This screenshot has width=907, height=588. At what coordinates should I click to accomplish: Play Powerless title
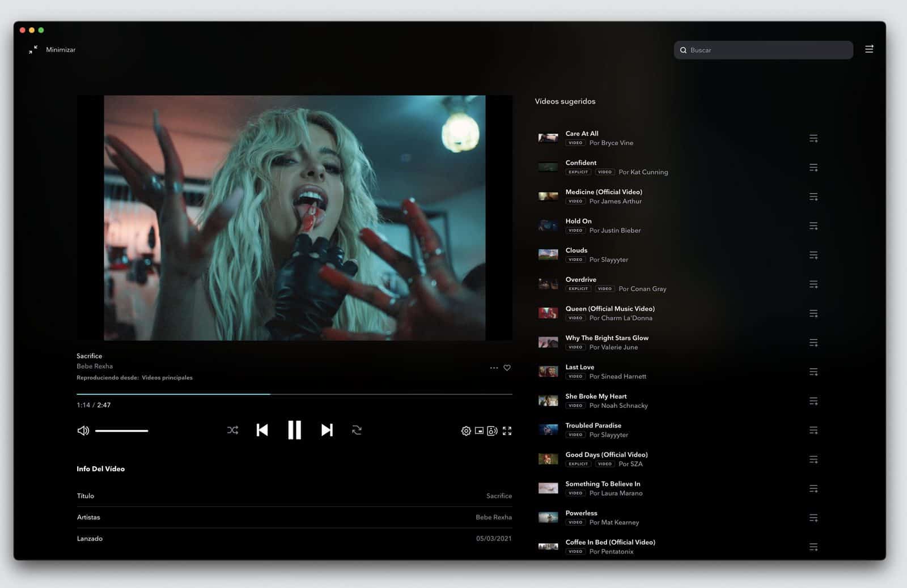pyautogui.click(x=581, y=513)
